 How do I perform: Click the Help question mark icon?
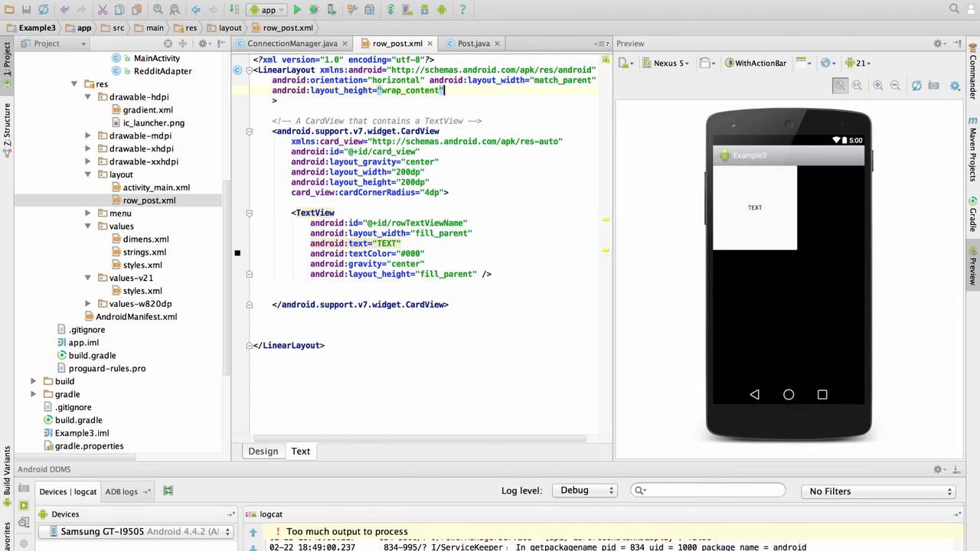(x=462, y=10)
